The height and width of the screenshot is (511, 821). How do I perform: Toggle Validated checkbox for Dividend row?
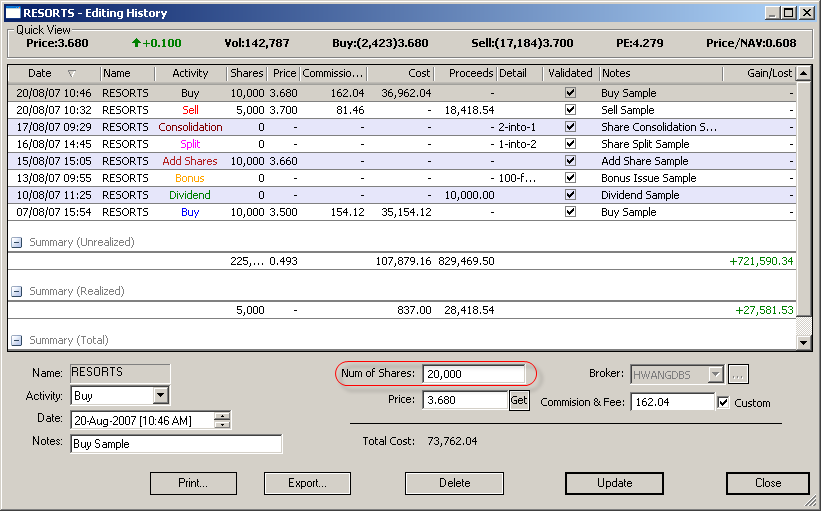pyautogui.click(x=571, y=195)
